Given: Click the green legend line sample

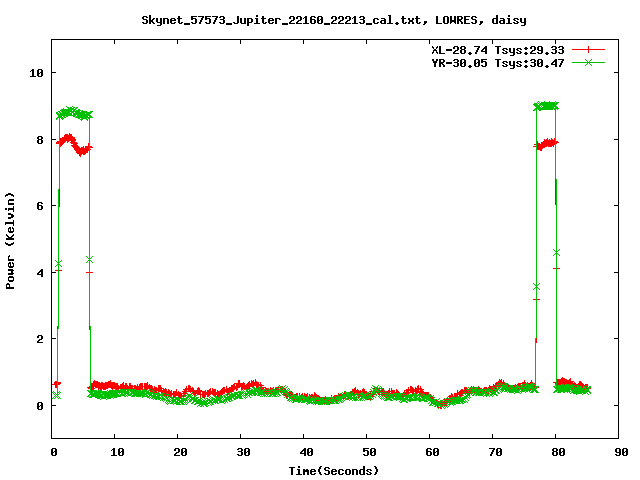Looking at the screenshot, I should point(588,62).
